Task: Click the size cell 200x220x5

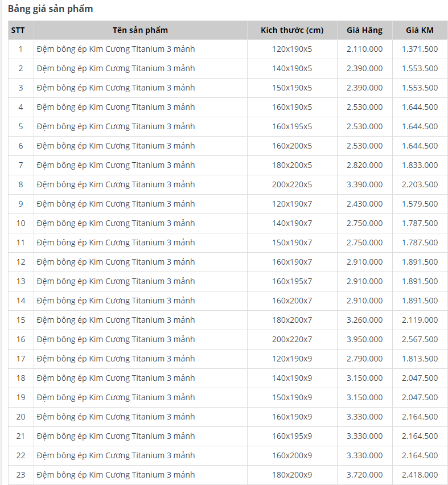Action: click(x=292, y=184)
